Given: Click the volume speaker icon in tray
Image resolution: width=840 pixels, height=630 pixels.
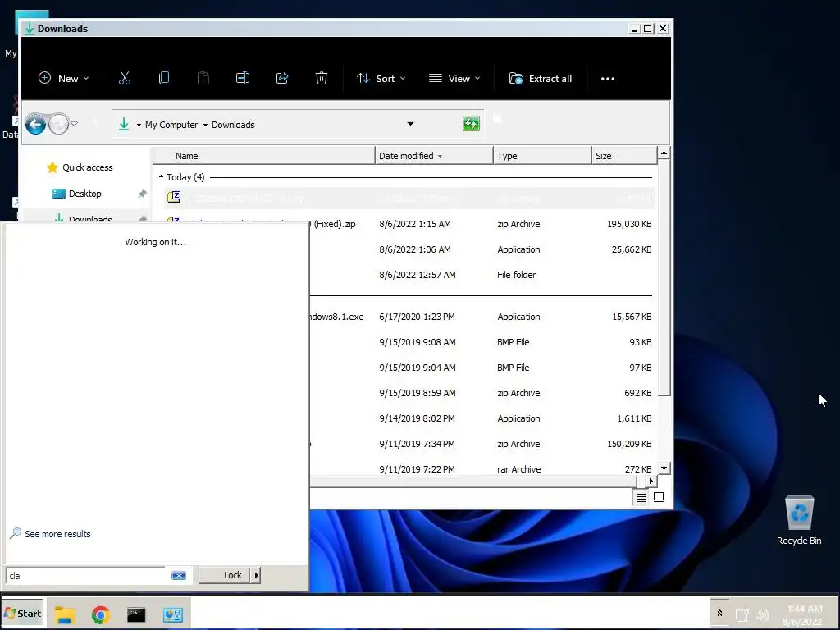Looking at the screenshot, I should pyautogui.click(x=761, y=615).
